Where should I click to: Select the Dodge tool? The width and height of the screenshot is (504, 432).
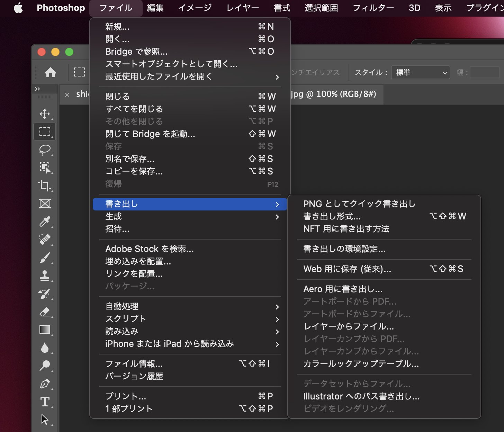click(x=45, y=366)
